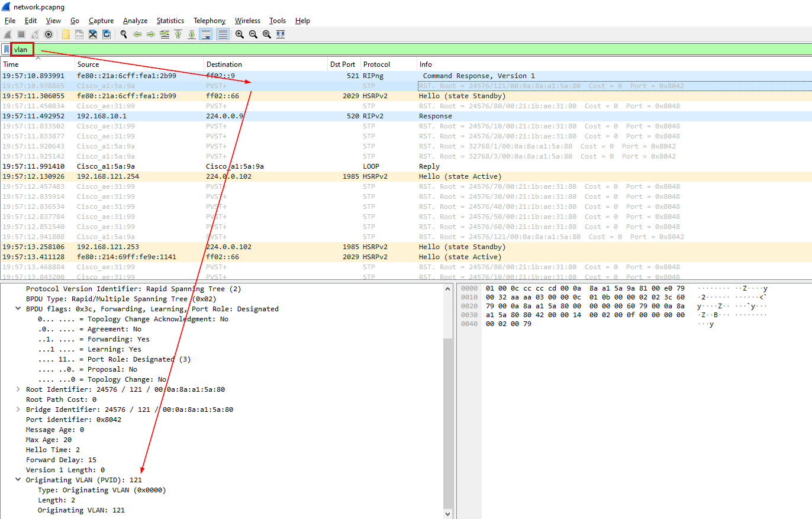812x519 pixels.
Task: Go to the first packet icon
Action: tap(178, 34)
